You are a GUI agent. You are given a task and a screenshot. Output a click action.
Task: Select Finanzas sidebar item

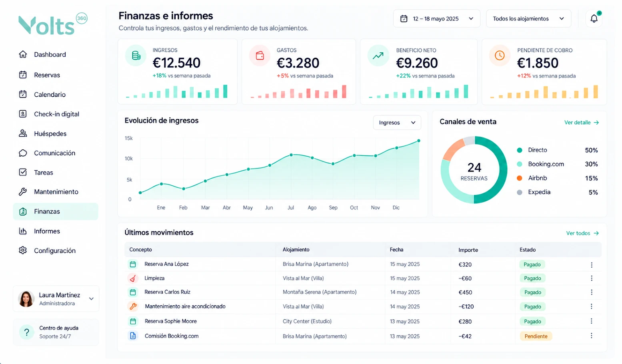[56, 211]
